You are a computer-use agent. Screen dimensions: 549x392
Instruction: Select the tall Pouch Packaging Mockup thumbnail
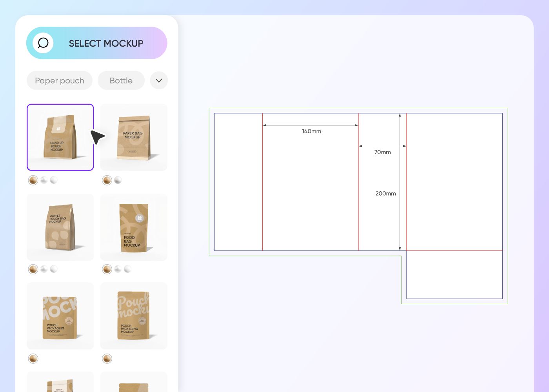(134, 316)
